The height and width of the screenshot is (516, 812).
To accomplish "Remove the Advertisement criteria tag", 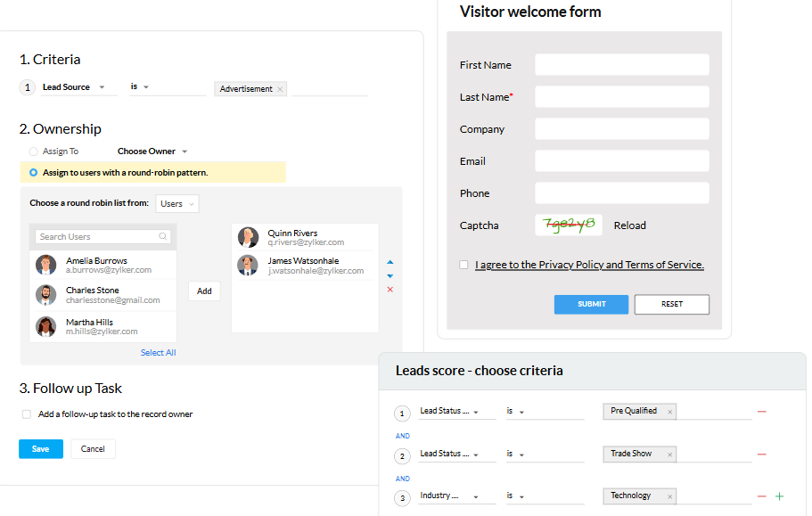I will 280,89.
